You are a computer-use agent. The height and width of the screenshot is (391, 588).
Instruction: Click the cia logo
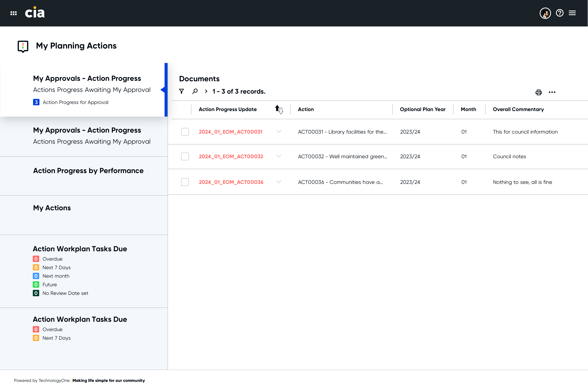click(x=35, y=12)
